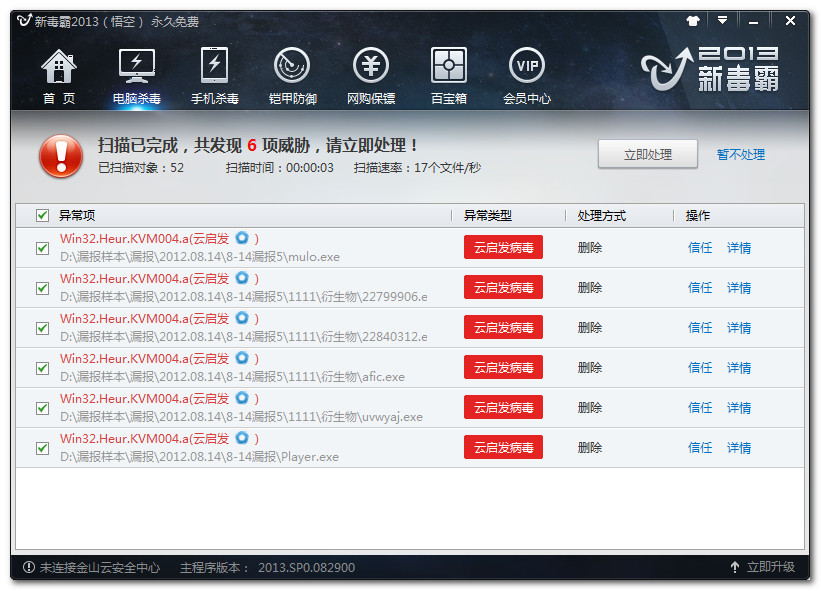821x591 pixels.
Task: Open the 首页 home icon
Action: click(x=59, y=66)
